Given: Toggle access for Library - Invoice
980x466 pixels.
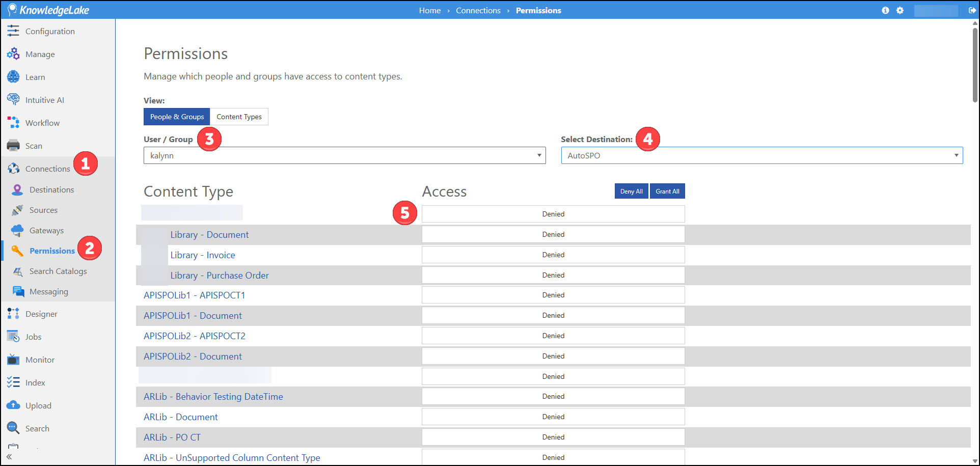Looking at the screenshot, I should [x=553, y=255].
